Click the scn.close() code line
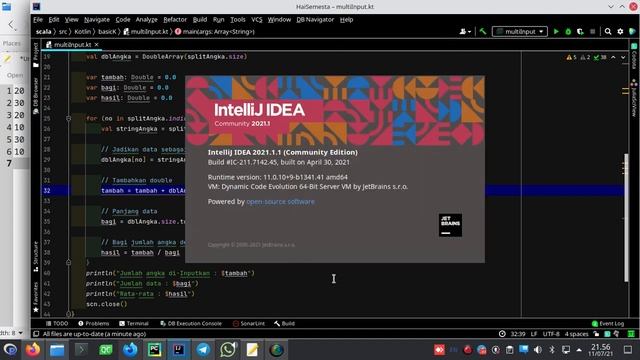The height and width of the screenshot is (360, 640). click(x=107, y=304)
